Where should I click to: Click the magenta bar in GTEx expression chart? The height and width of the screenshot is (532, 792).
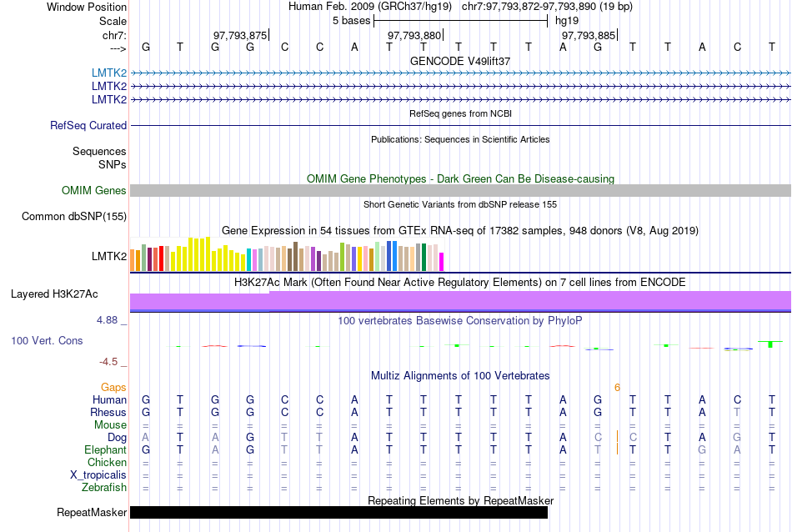pos(442,262)
